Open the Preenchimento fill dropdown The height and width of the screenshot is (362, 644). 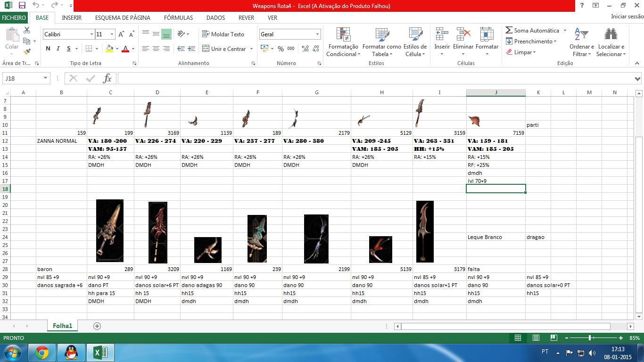coord(555,41)
